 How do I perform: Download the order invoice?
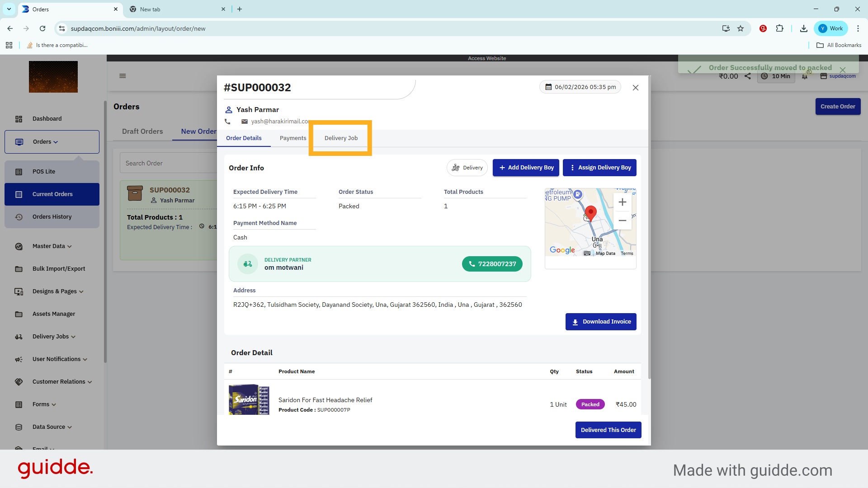[x=601, y=322]
